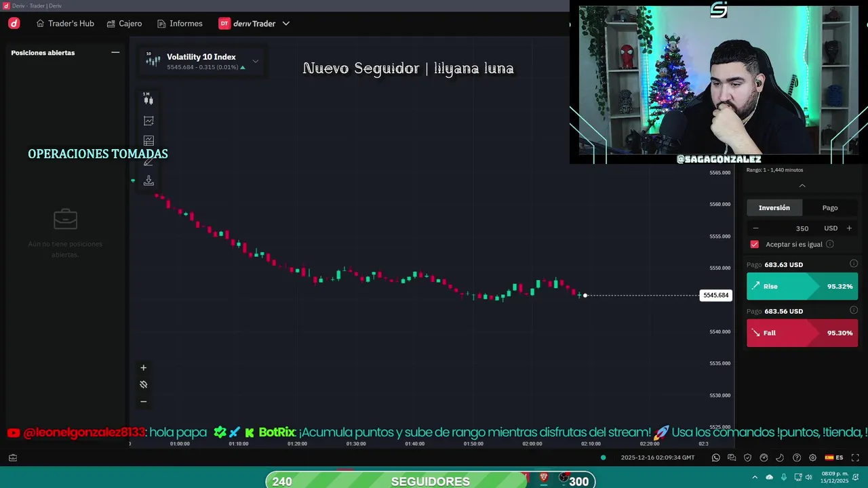Open the USD currency selector
The image size is (868, 488).
831,228
